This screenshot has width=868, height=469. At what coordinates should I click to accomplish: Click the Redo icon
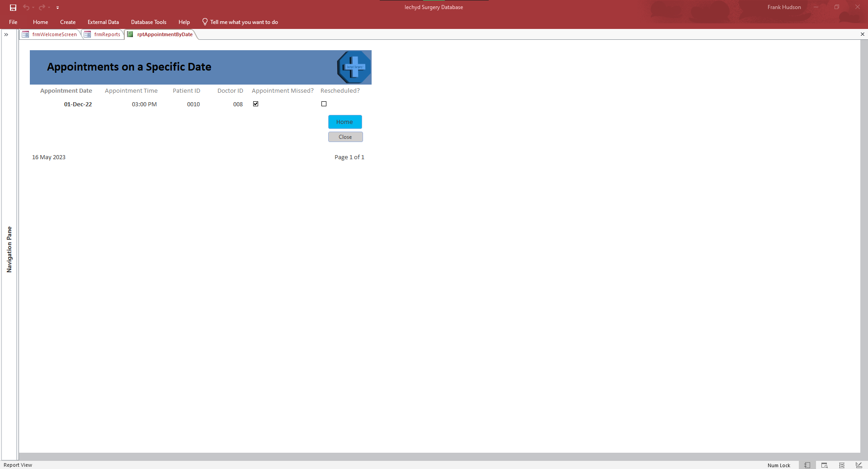point(42,7)
